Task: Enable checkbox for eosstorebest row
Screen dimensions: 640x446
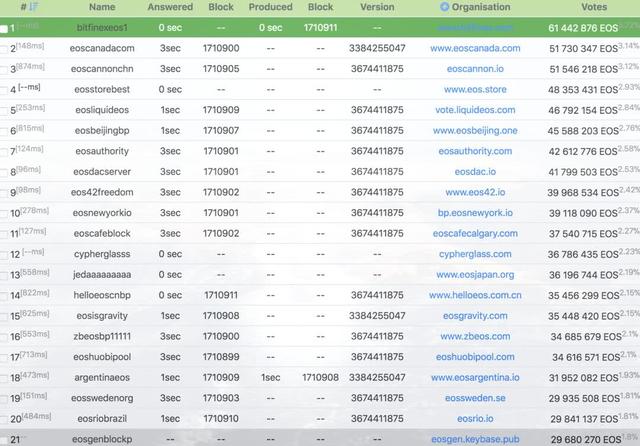Action: [4, 90]
